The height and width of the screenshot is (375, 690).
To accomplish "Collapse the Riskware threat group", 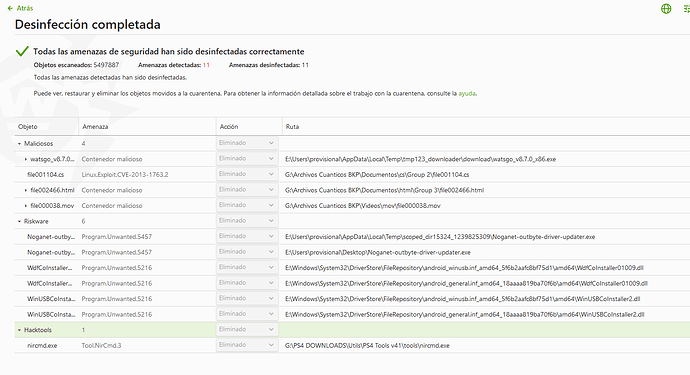I will click(x=19, y=221).
